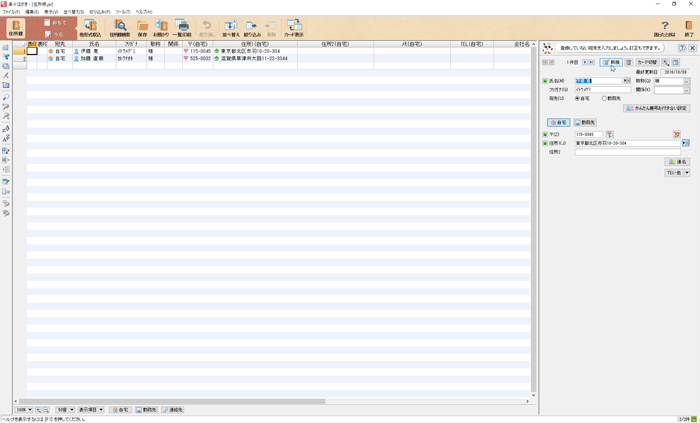Open the address search (住所録検索) tool

tap(119, 28)
